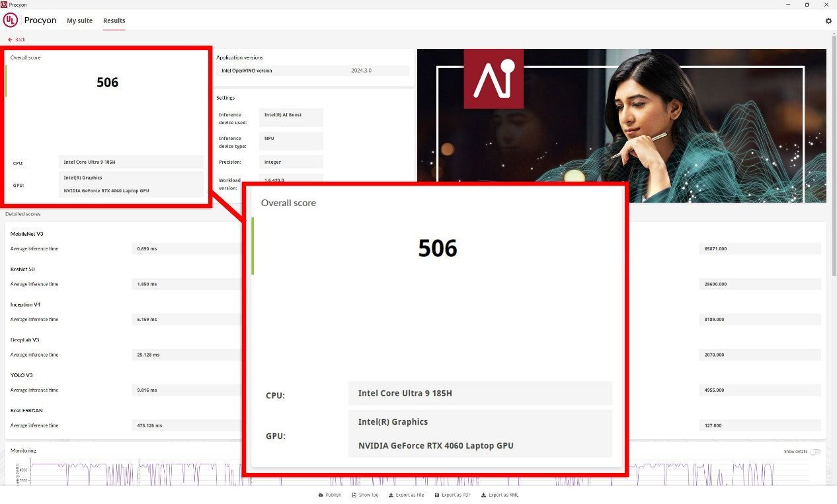This screenshot has height=504, width=837.
Task: Minimize the Procyon window
Action: click(x=788, y=5)
